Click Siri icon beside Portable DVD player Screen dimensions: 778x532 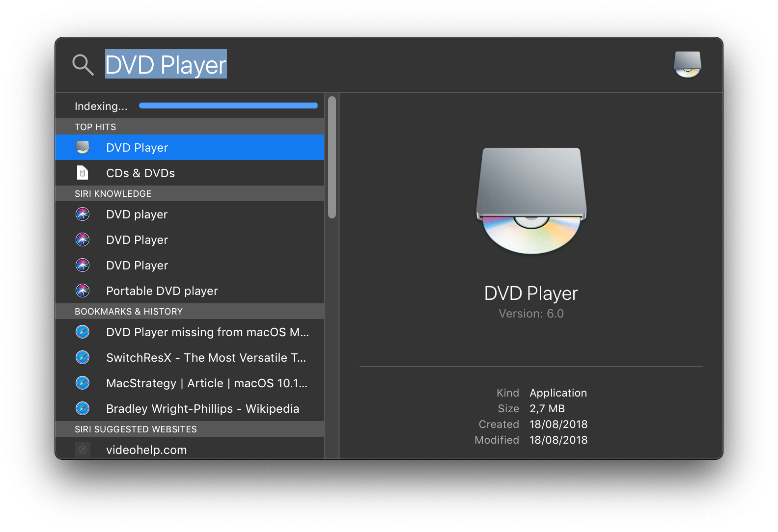(83, 291)
